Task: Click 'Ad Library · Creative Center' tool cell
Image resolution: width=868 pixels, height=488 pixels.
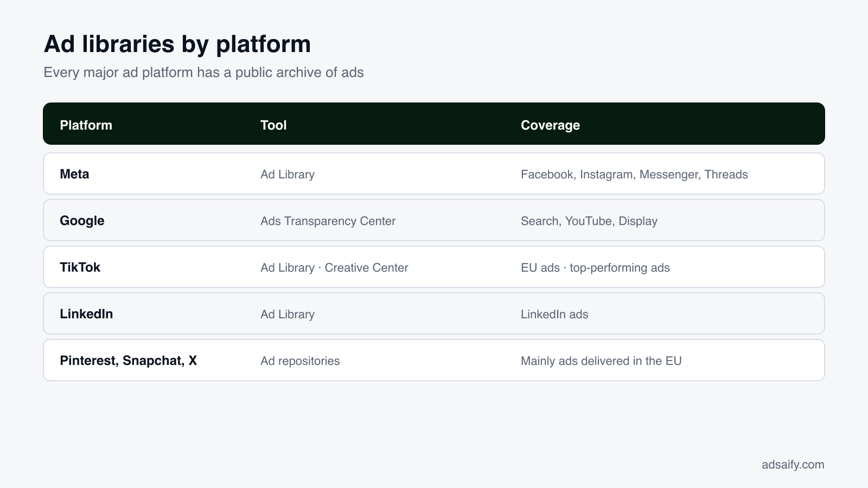Action: pos(334,268)
